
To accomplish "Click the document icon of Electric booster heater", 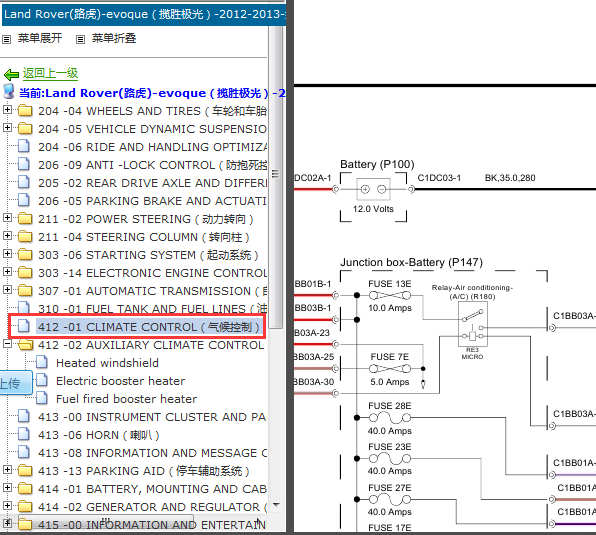I will [41, 380].
